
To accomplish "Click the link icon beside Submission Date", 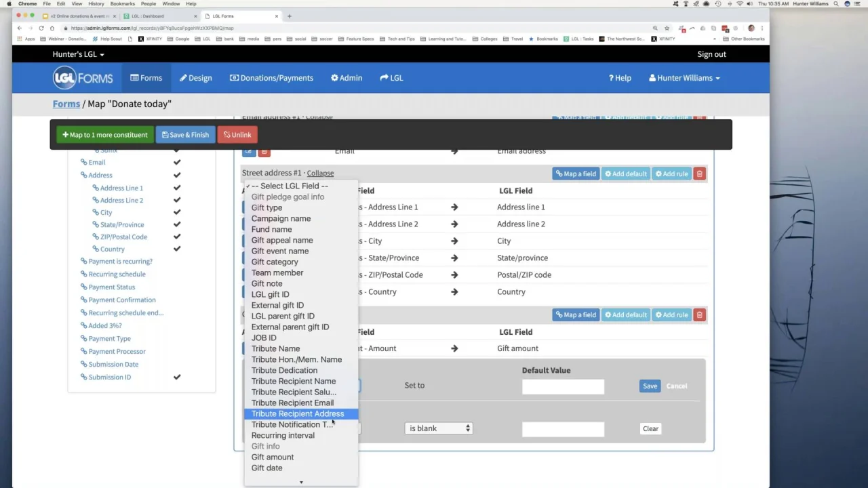I will (x=83, y=364).
